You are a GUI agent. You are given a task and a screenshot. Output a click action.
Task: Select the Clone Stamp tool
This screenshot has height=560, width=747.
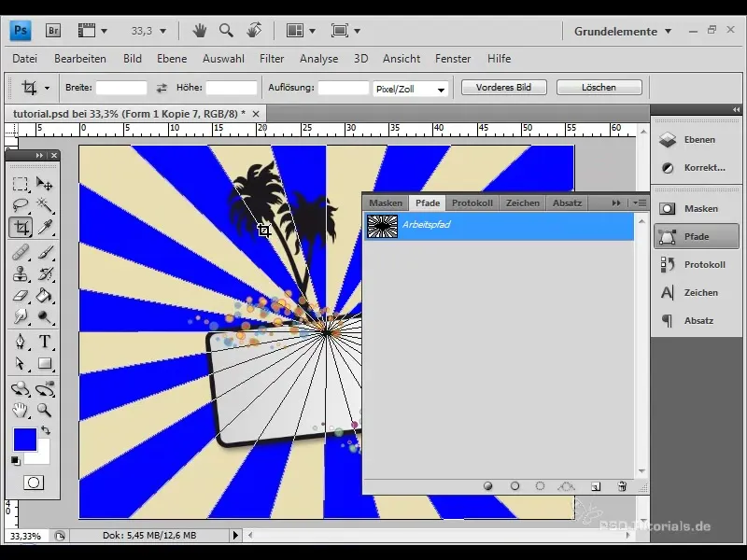coord(20,274)
